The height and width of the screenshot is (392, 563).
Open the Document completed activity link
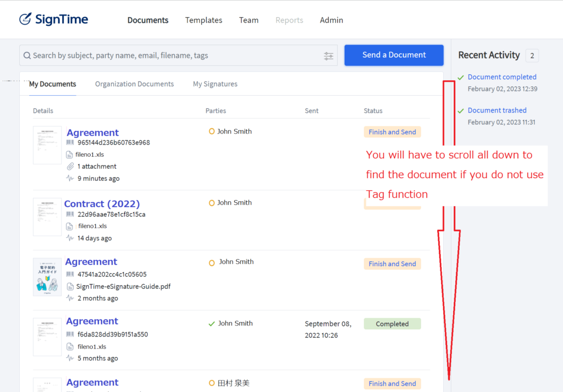tap(502, 77)
